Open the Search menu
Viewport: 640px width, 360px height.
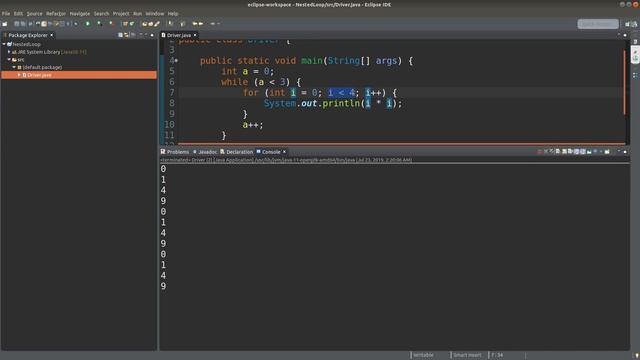(101, 13)
